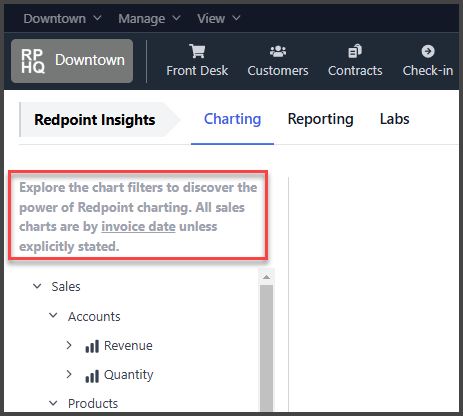Expand the Revenue chart node

point(69,345)
